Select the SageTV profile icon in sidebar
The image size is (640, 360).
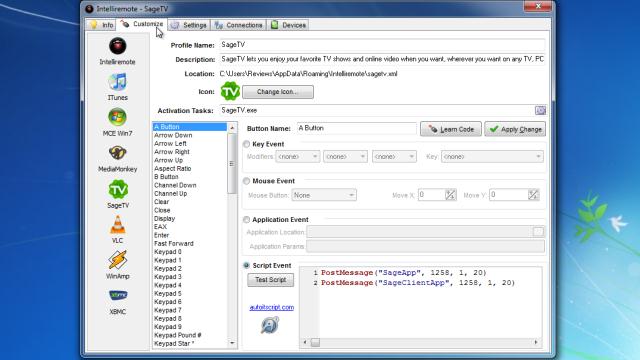118,189
